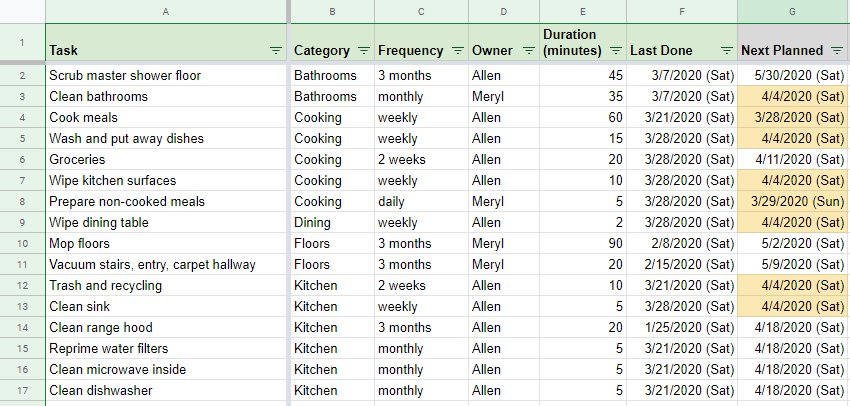Open the Owner column filter icon
The width and height of the screenshot is (850, 406).
tap(527, 50)
